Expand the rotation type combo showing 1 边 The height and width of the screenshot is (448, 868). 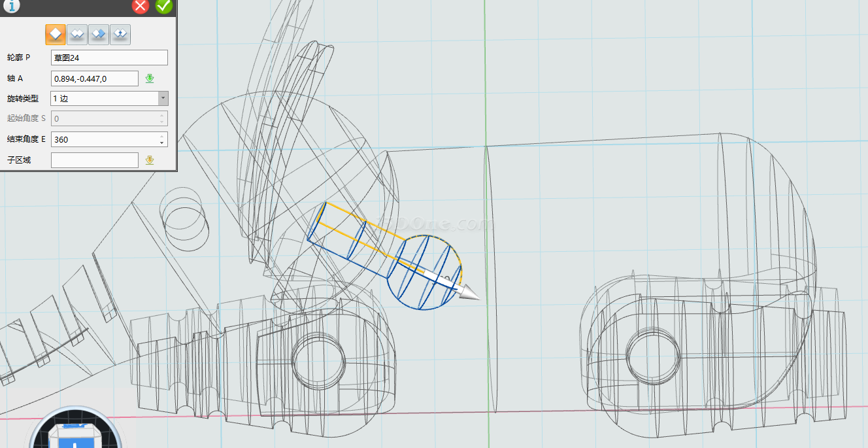pos(105,99)
